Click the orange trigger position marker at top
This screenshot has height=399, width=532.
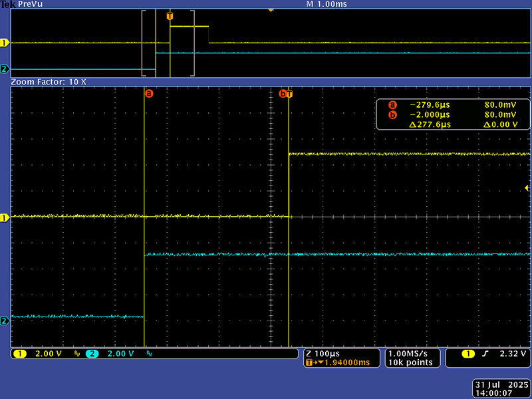point(270,10)
